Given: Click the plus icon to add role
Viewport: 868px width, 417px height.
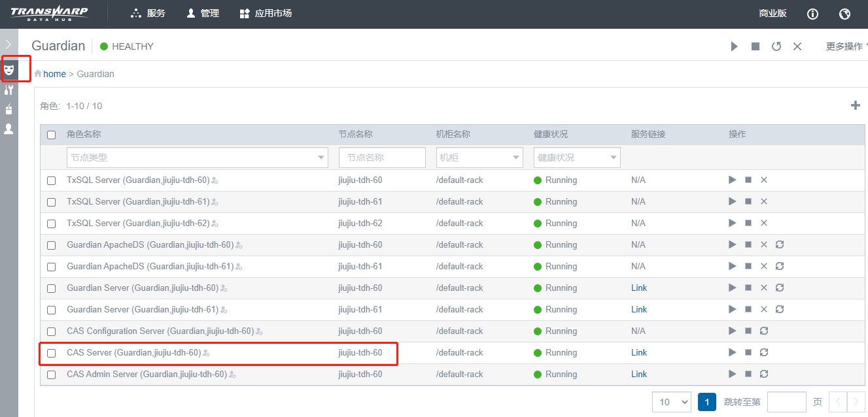Looking at the screenshot, I should 855,105.
